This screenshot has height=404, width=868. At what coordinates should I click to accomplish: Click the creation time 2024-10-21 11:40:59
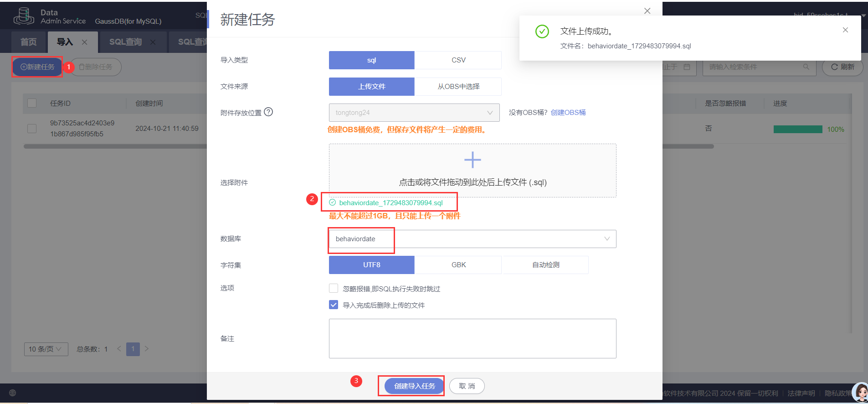click(x=167, y=129)
